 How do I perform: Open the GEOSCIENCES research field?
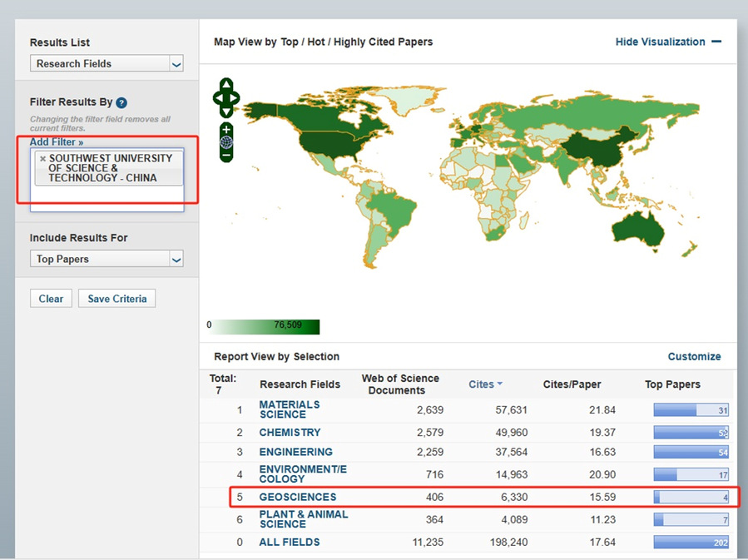(x=297, y=498)
